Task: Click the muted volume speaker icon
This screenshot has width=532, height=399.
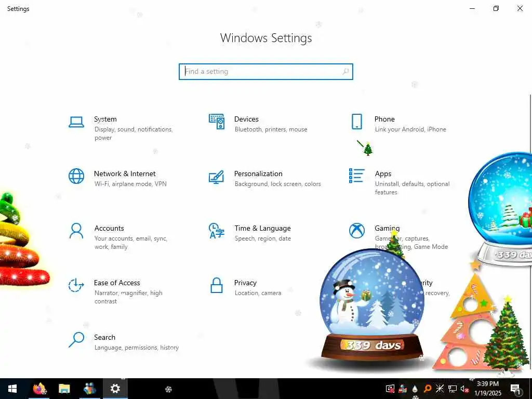Action: pyautogui.click(x=464, y=389)
